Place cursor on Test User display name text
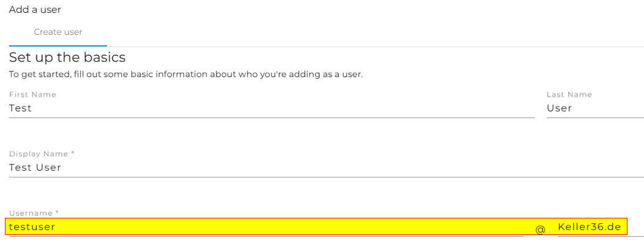 click(35, 168)
